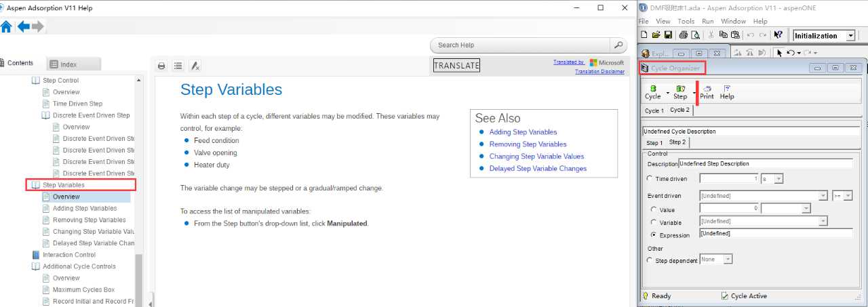
Task: Click the Cycle button in Cycle Organizer
Action: click(x=652, y=92)
